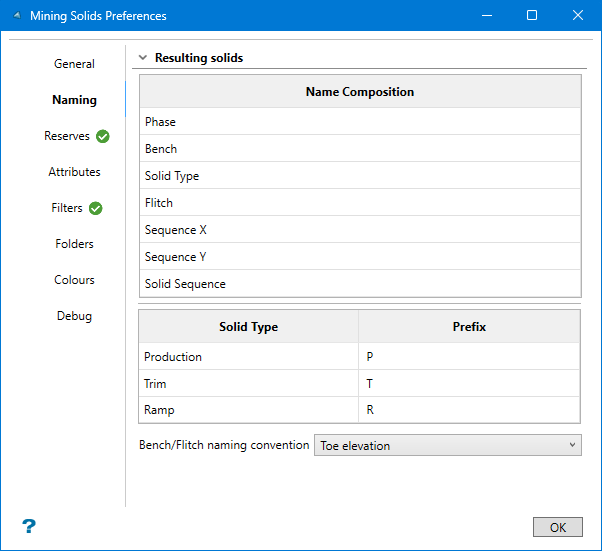Select the Phase row in Name Composition
Screen dimensions: 602x551
pos(359,122)
